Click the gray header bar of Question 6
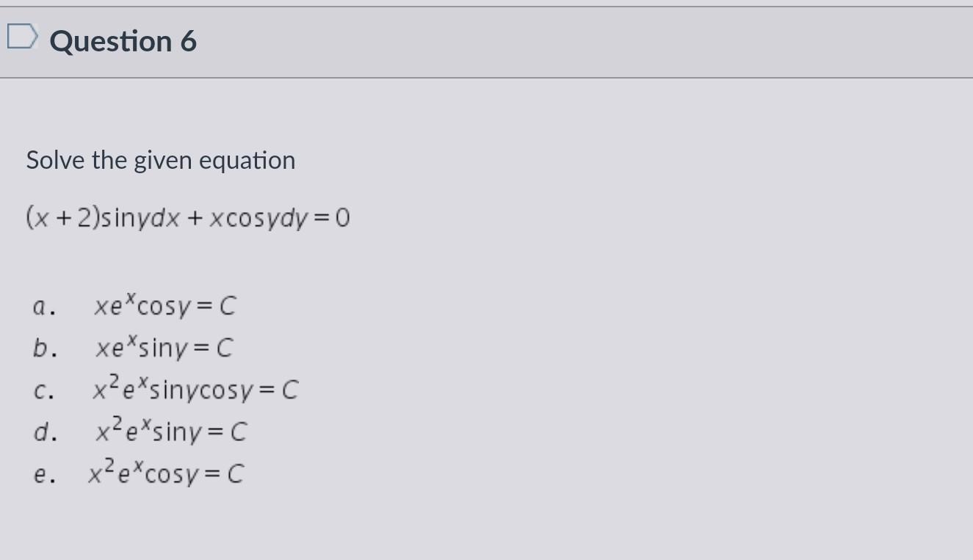This screenshot has height=560, width=973. pyautogui.click(x=485, y=40)
